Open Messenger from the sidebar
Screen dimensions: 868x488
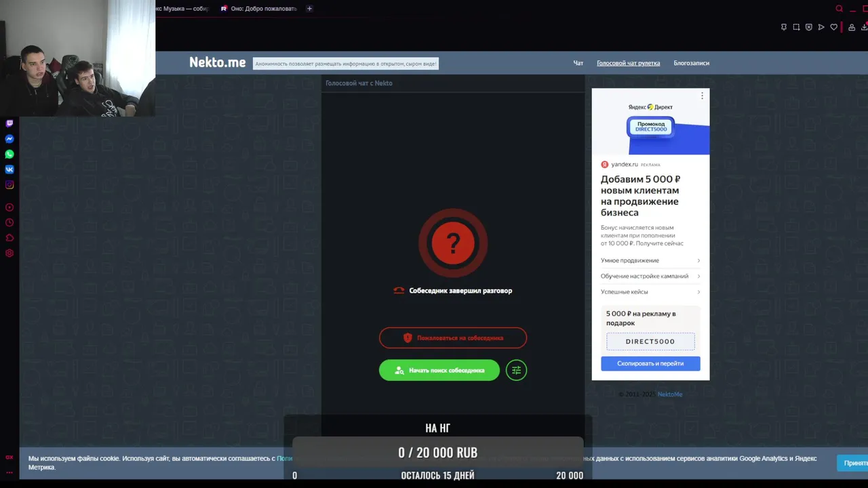tap(9, 139)
